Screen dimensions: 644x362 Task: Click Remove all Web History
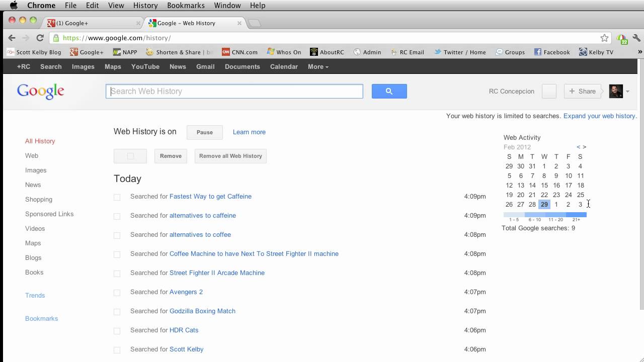[230, 156]
